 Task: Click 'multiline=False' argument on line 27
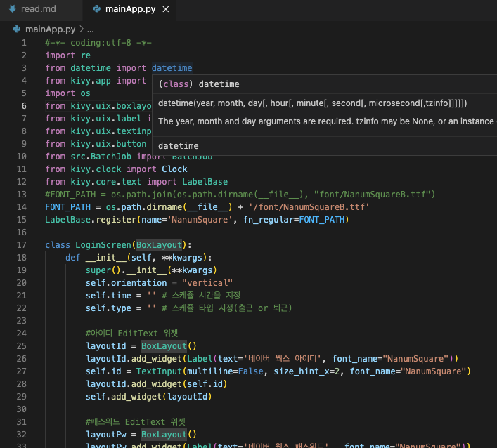click(x=225, y=371)
